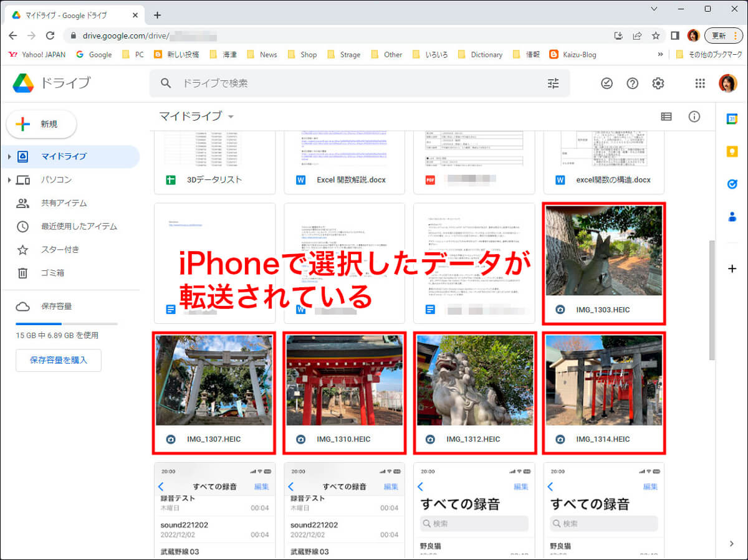This screenshot has height=560, width=748.
Task: Switch to list layout view
Action: pyautogui.click(x=666, y=116)
